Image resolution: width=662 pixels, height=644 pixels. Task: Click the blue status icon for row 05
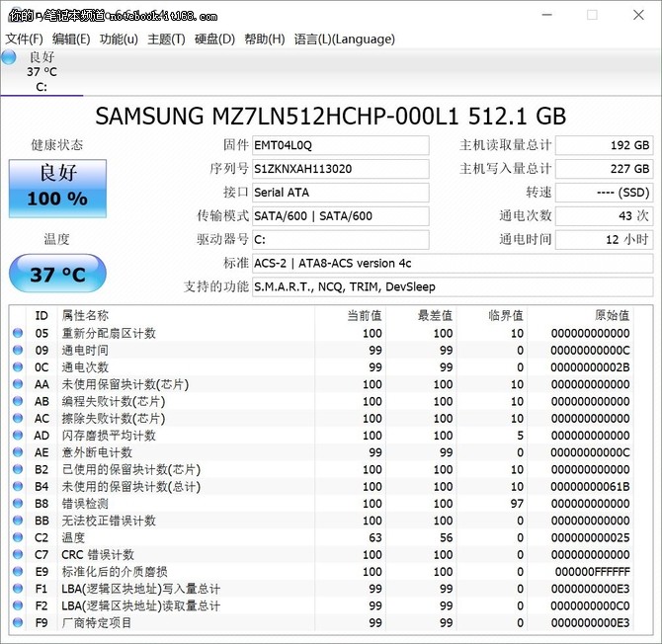18,334
